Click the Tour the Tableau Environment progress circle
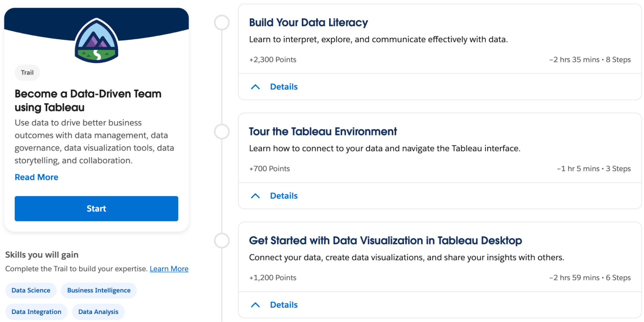Viewport: 644px width, 322px height. click(222, 132)
